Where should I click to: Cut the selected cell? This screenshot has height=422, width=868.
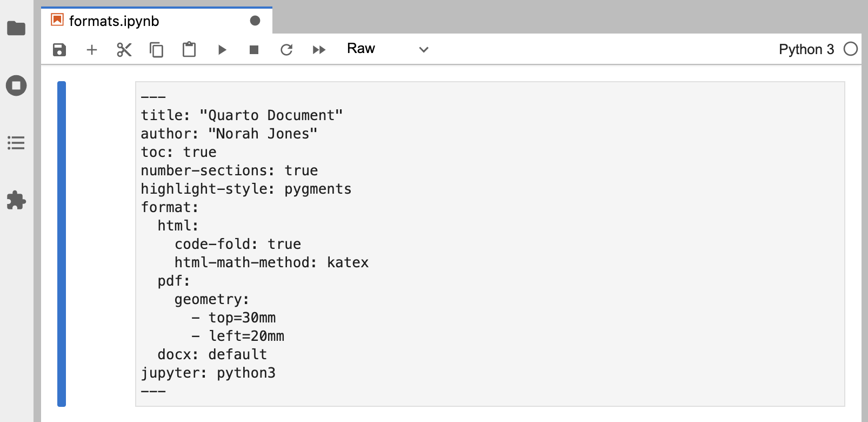coord(124,50)
